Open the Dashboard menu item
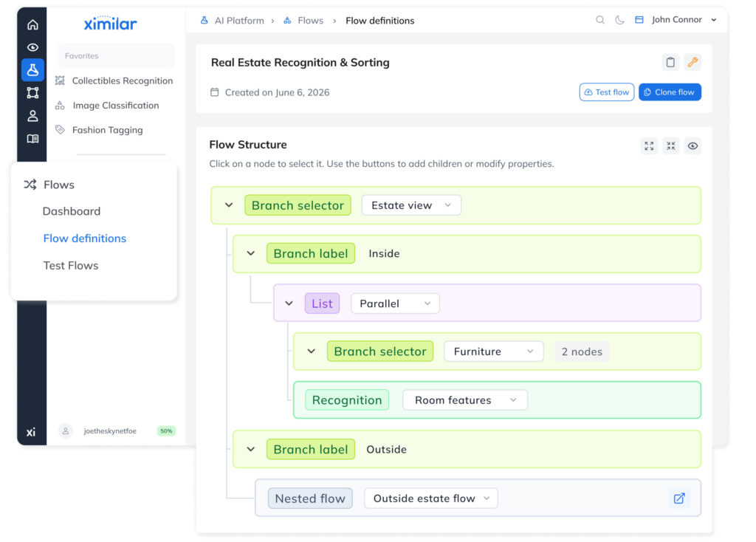 [71, 211]
